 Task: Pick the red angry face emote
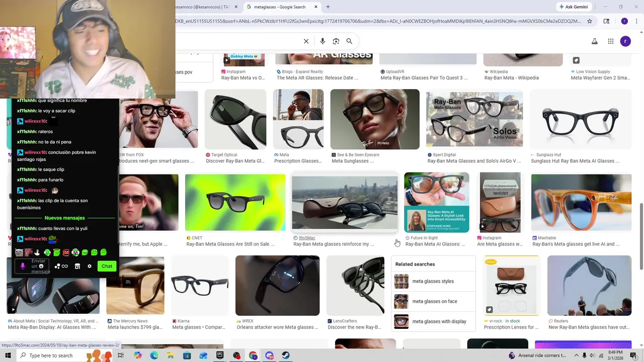click(66, 252)
